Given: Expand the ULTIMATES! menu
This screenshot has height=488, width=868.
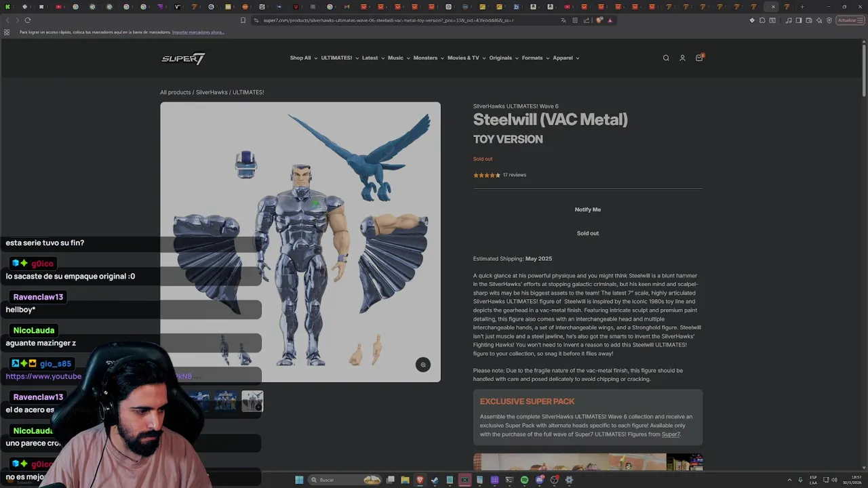Looking at the screenshot, I should (x=340, y=58).
